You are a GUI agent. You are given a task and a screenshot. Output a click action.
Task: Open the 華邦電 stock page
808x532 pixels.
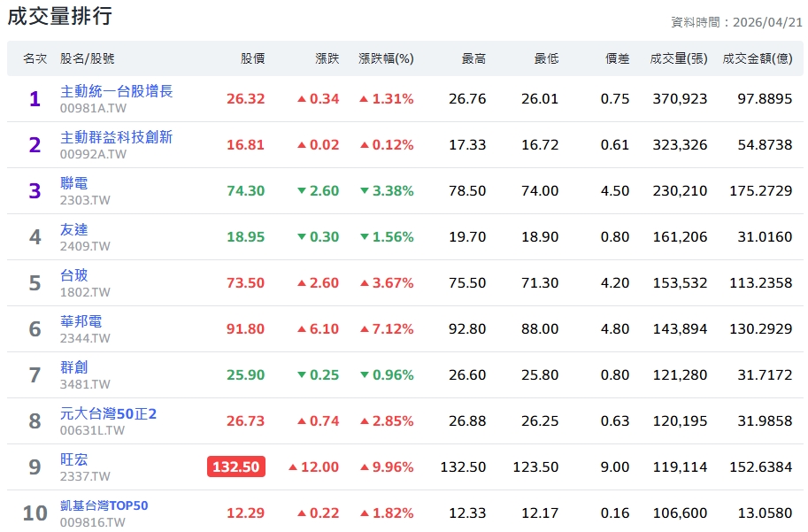81,321
